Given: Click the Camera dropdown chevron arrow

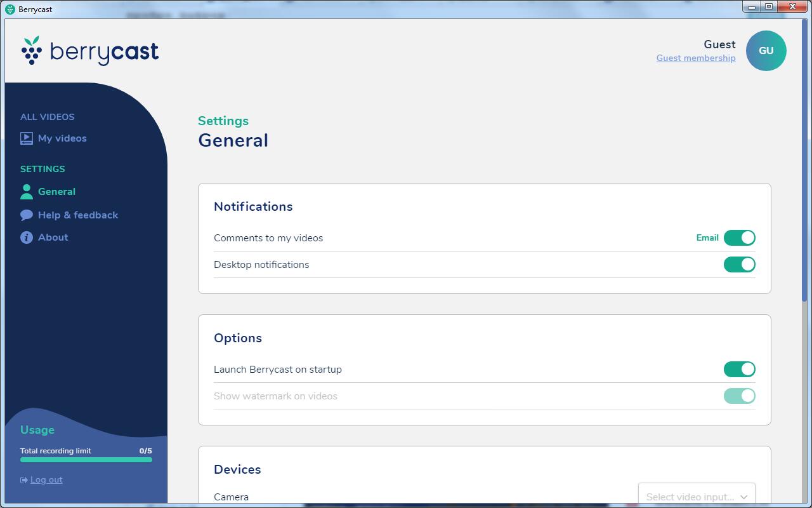Looking at the screenshot, I should (x=743, y=497).
